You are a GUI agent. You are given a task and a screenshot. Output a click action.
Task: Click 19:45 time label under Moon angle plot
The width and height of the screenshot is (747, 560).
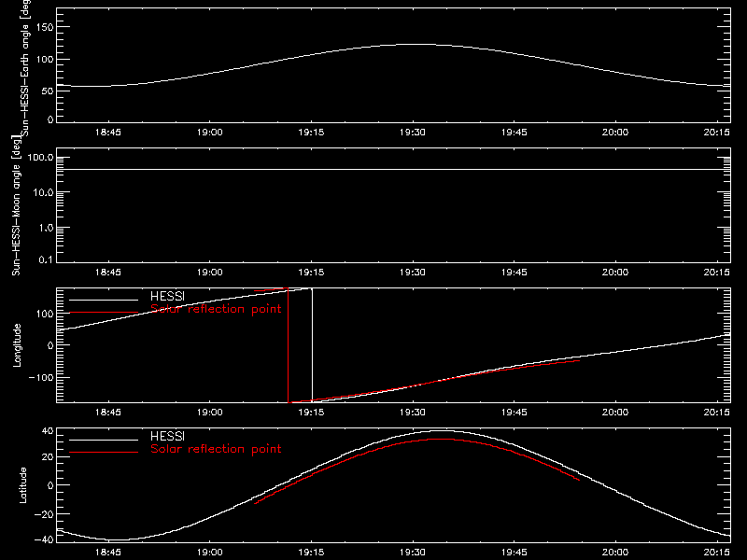(514, 273)
